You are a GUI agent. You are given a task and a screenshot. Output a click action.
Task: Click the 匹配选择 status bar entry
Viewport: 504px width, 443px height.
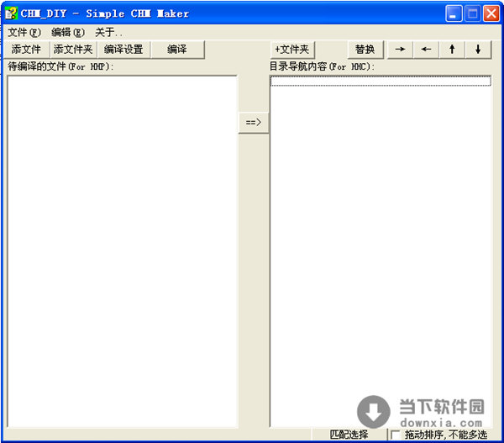pos(349,435)
